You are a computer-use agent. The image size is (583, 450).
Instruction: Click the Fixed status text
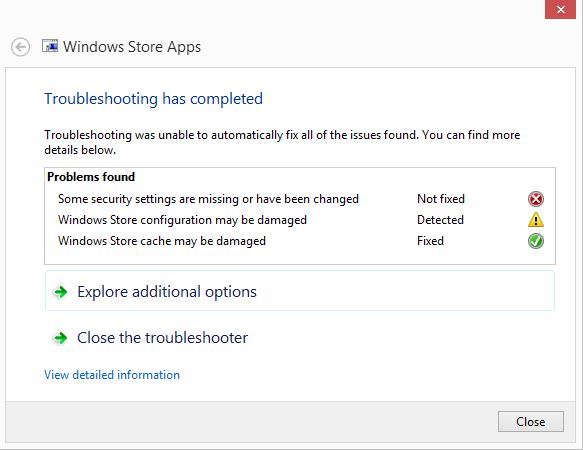pos(430,241)
